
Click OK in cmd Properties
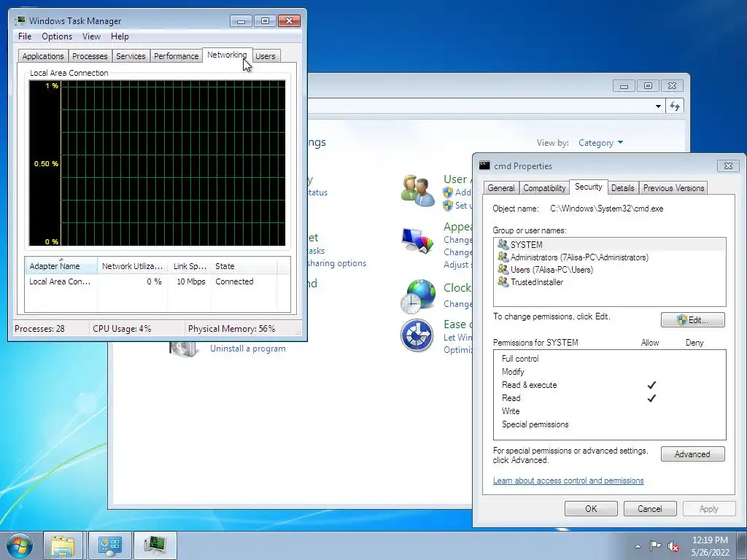click(x=591, y=508)
